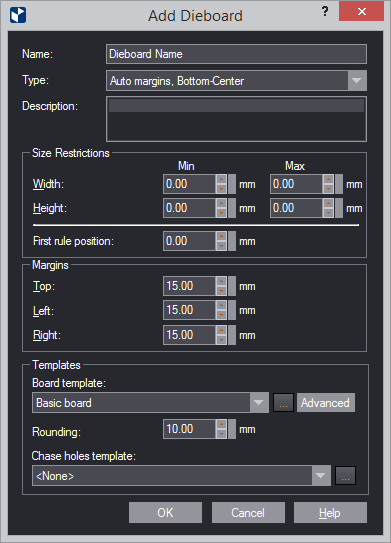
Task: Increase the Max Width value with up arrow
Action: coord(328,179)
